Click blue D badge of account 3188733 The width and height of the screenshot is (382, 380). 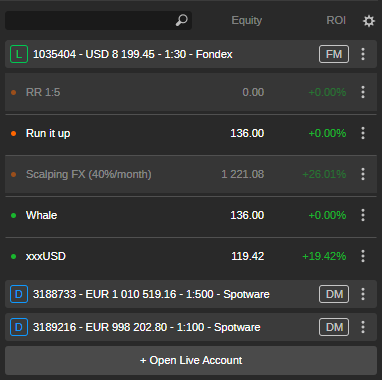click(19, 294)
